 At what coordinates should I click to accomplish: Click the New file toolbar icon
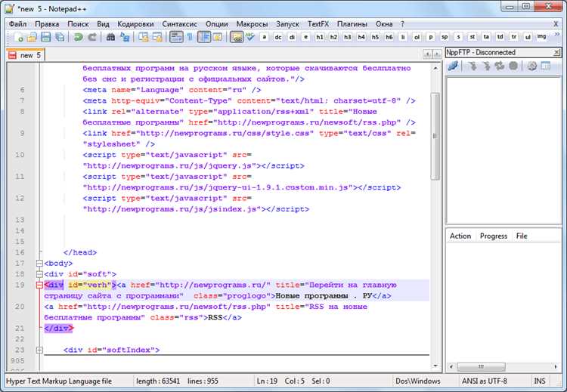coord(18,37)
